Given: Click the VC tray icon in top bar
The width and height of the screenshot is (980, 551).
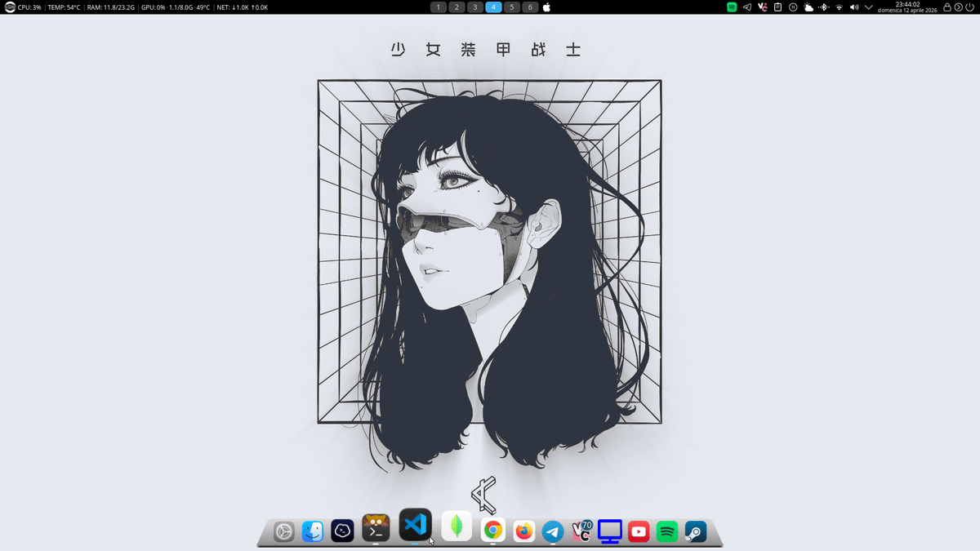Looking at the screenshot, I should click(763, 7).
